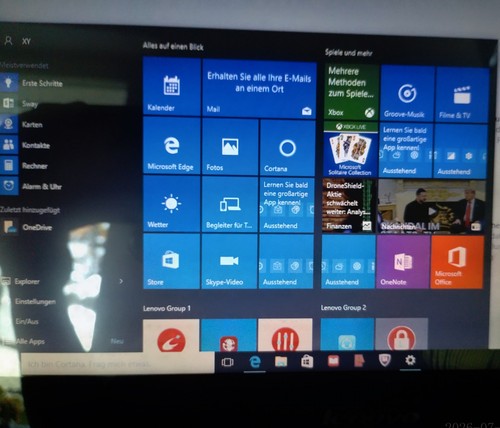Open the Groove-Musik tile
500x428 pixels.
pos(407,94)
